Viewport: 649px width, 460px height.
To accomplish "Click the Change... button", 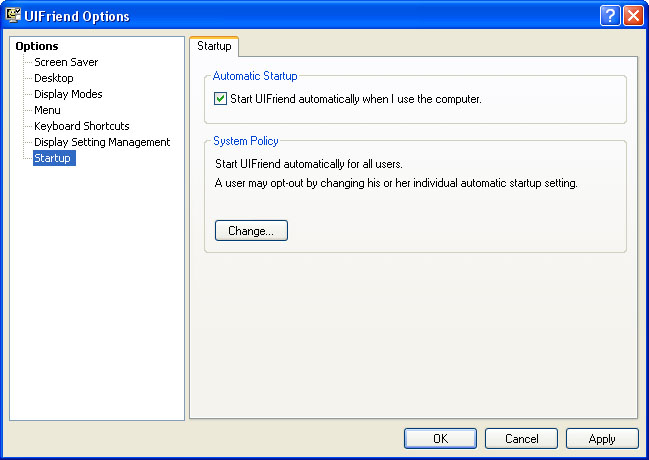I will (x=251, y=231).
